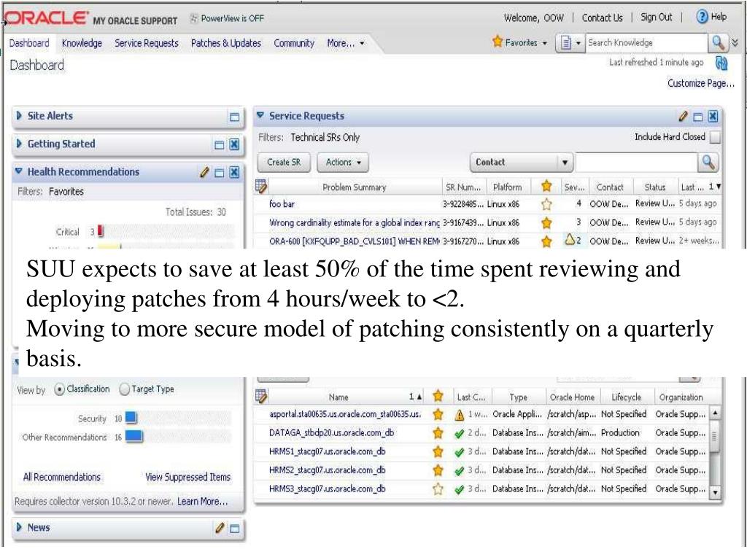The image size is (747, 560).
Task: Minimize the Getting Started panel
Action: (220, 145)
